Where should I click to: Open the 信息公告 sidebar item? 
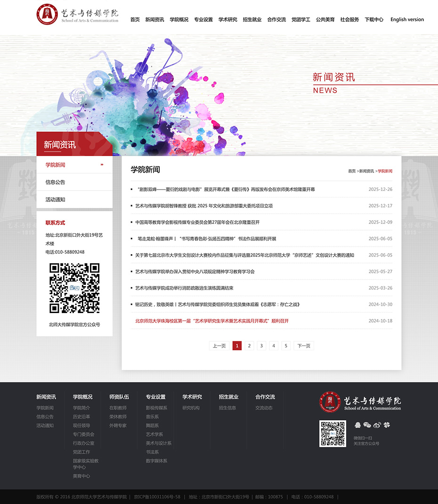click(x=55, y=182)
